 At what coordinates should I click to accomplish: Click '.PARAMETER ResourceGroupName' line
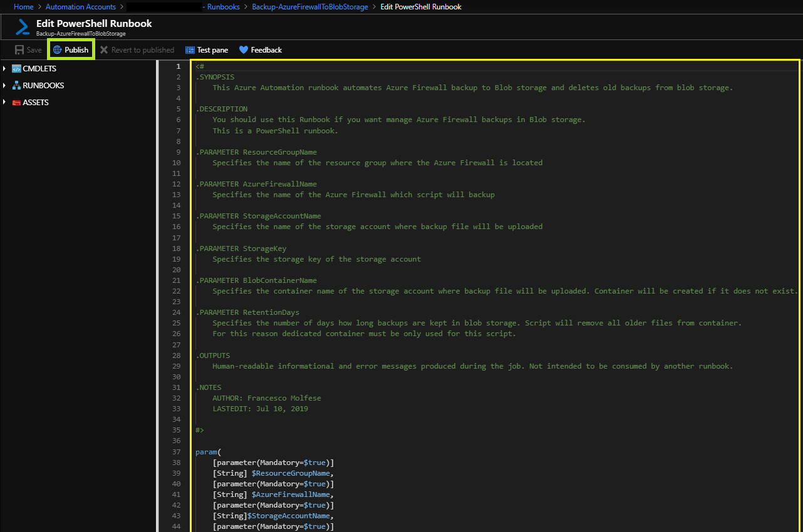tap(256, 152)
